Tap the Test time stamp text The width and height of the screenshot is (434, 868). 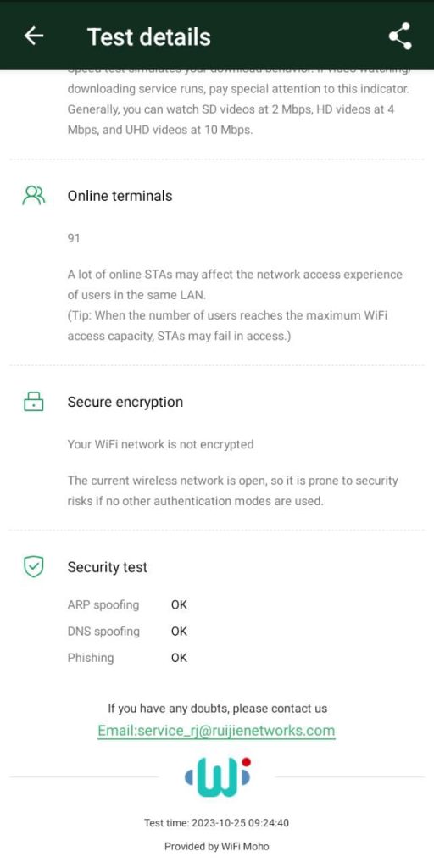pyautogui.click(x=216, y=823)
